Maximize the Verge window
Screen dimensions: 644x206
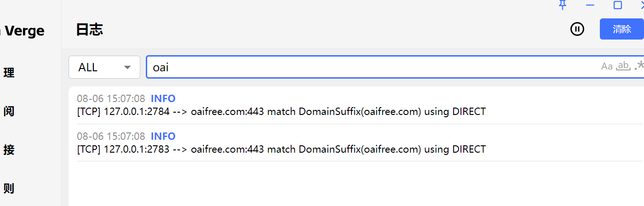click(x=618, y=5)
